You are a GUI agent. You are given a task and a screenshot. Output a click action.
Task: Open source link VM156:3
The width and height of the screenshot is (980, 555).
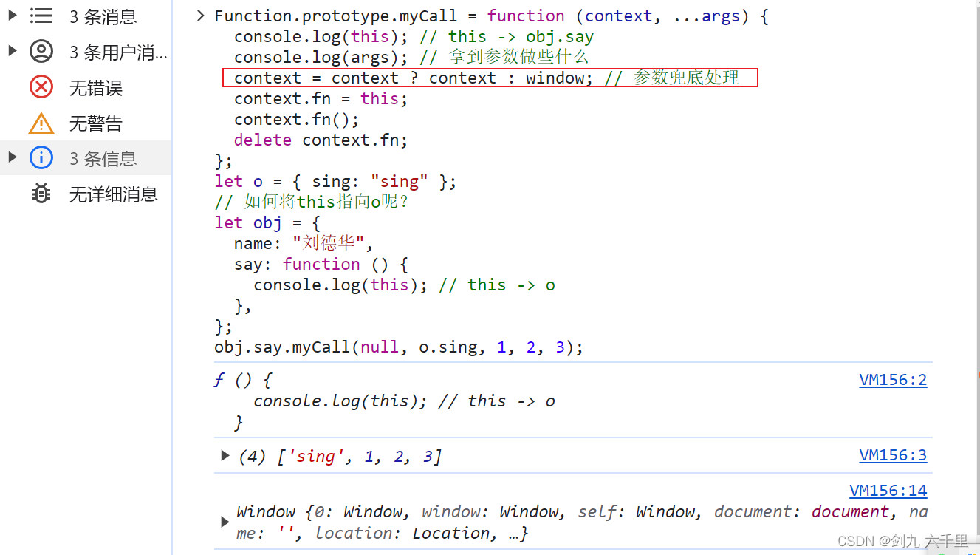coord(893,455)
